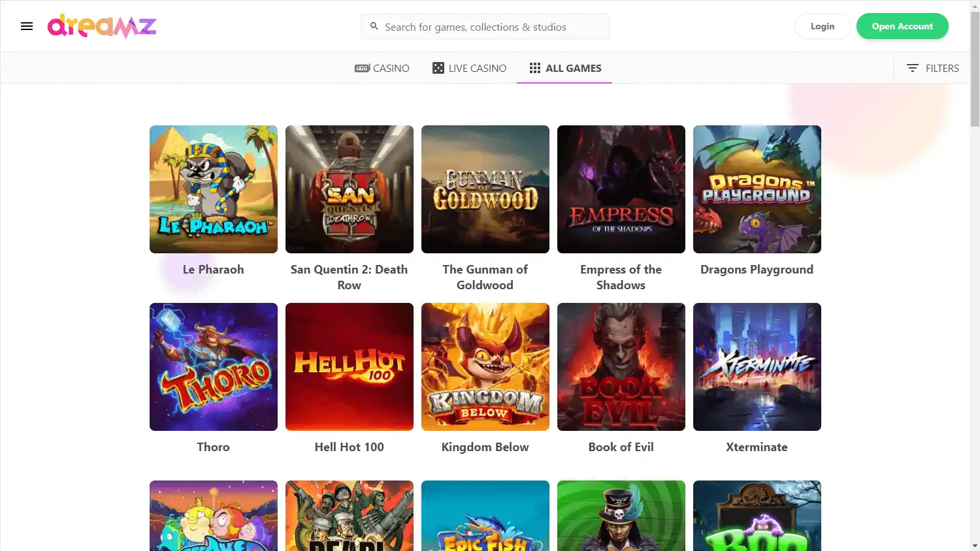Select the All Games tab
Screen dimensions: 980x551
click(x=565, y=68)
